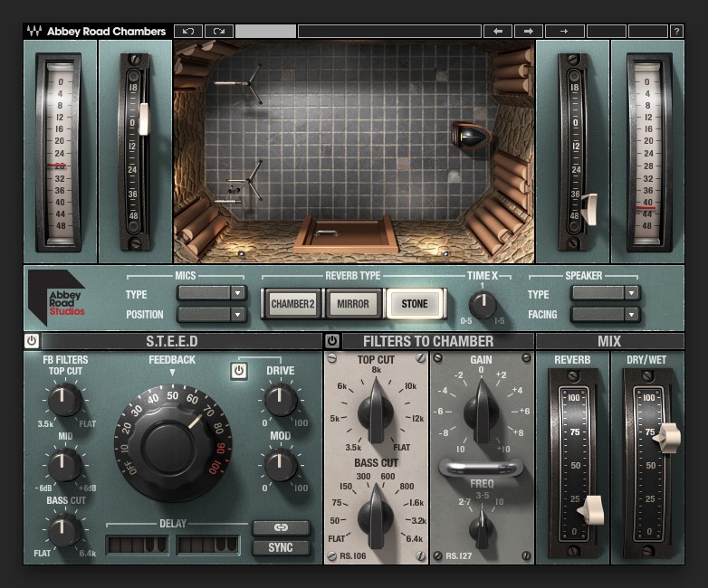
Task: Toggle the Filters to Chamber power button
Action: click(332, 341)
